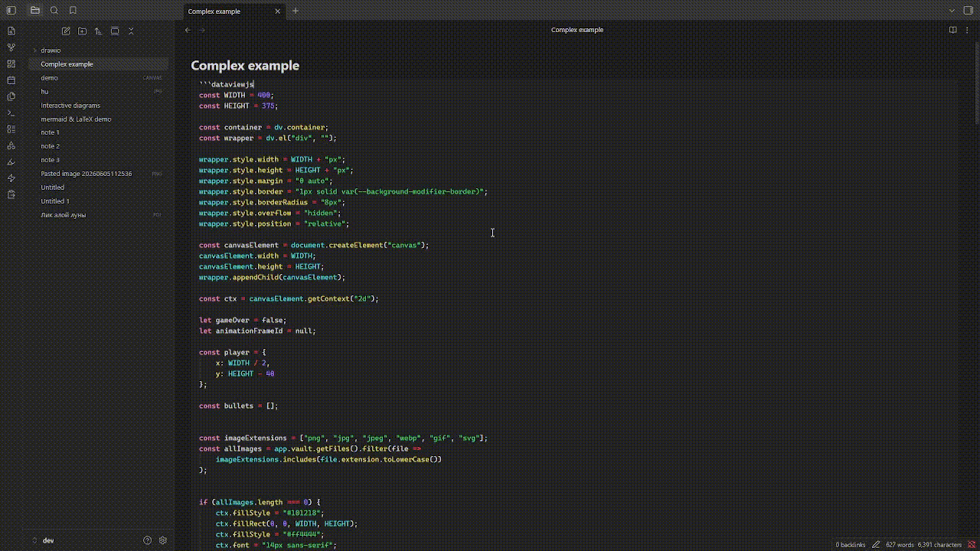
Task: Collapse all folders icon in file explorer
Action: pyautogui.click(x=131, y=31)
